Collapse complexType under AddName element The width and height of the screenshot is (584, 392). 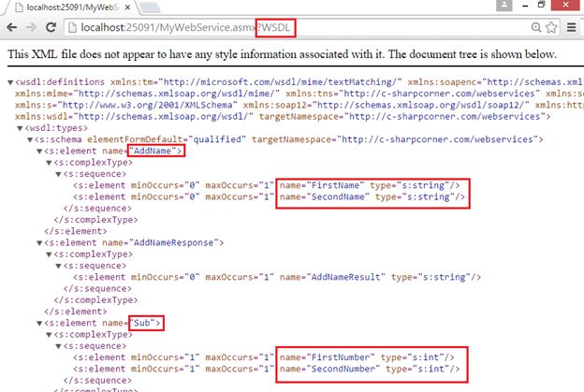tap(49, 163)
